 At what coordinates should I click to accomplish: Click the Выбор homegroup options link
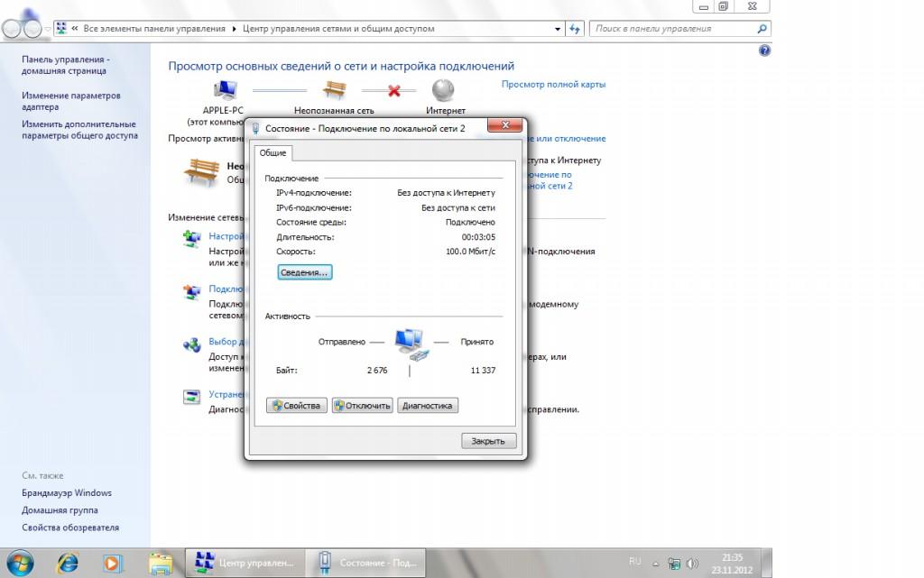226,342
